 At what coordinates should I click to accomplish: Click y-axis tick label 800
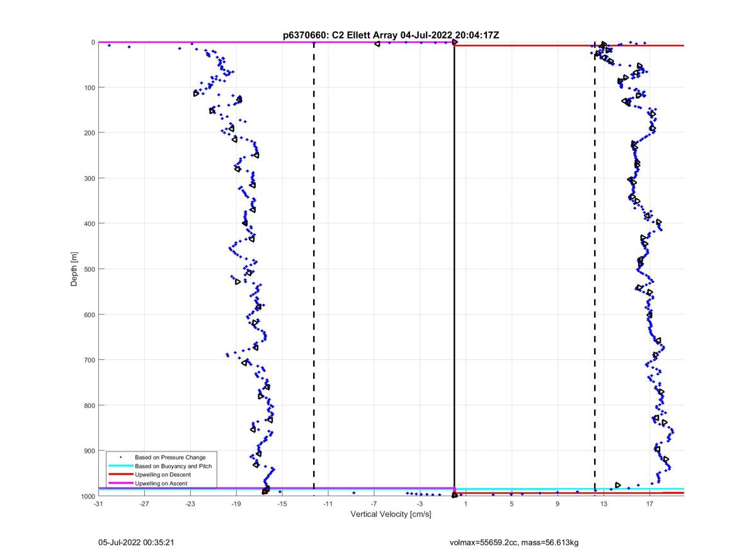click(x=89, y=405)
